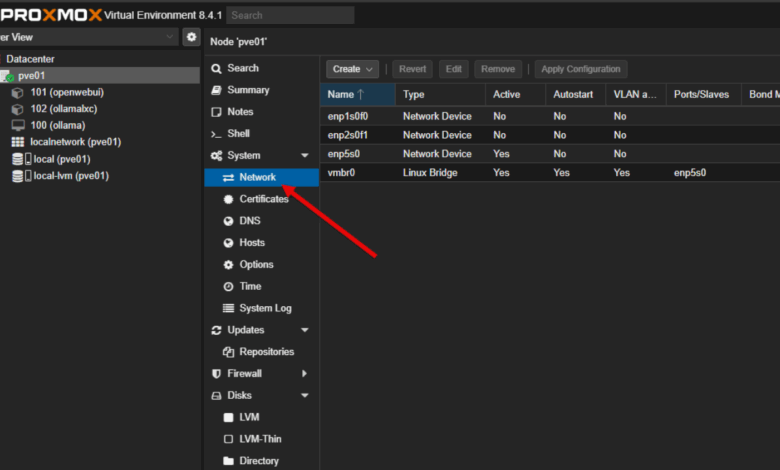Select 100 (ollama) in the tree
Screen dimensions: 780x470
click(x=58, y=125)
